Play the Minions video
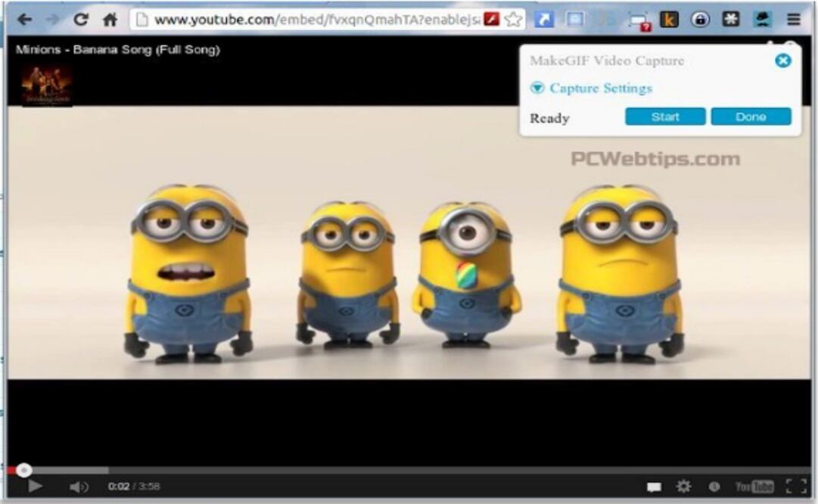The image size is (818, 504). [35, 487]
